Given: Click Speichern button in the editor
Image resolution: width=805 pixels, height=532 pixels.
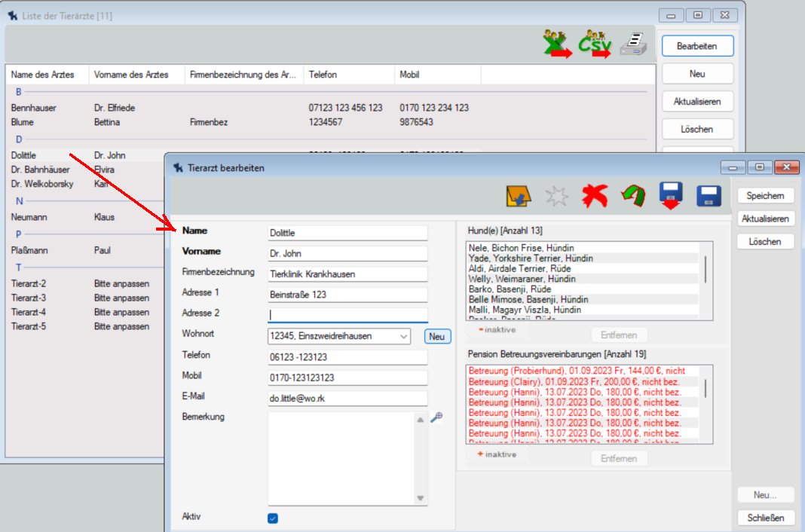Looking at the screenshot, I should click(765, 196).
